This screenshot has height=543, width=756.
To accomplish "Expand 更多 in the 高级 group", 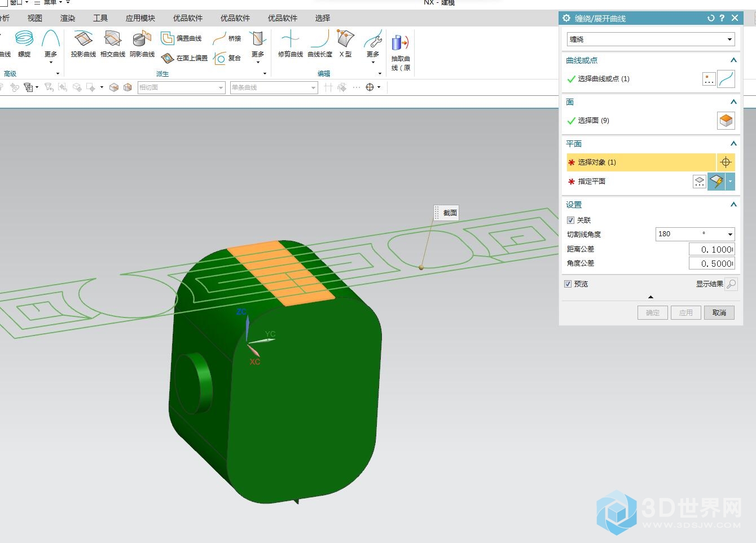I will pyautogui.click(x=51, y=47).
